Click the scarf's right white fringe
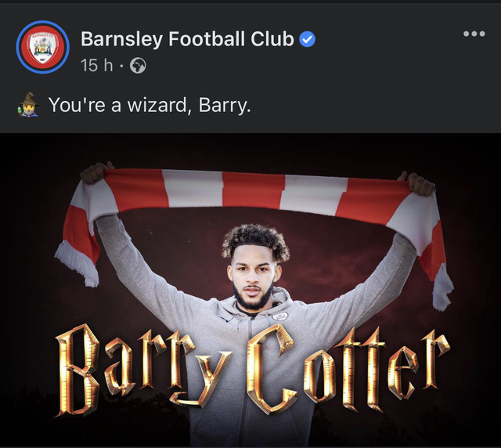 pyautogui.click(x=443, y=287)
